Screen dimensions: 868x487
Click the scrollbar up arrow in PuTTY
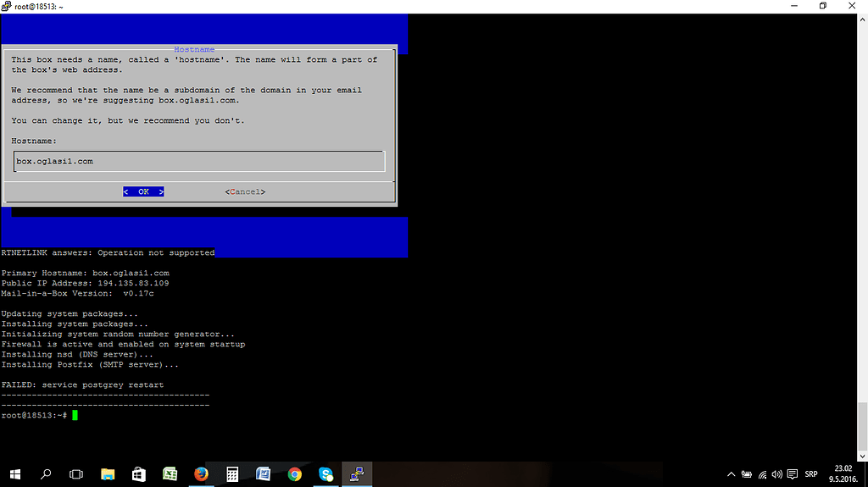tap(862, 19)
